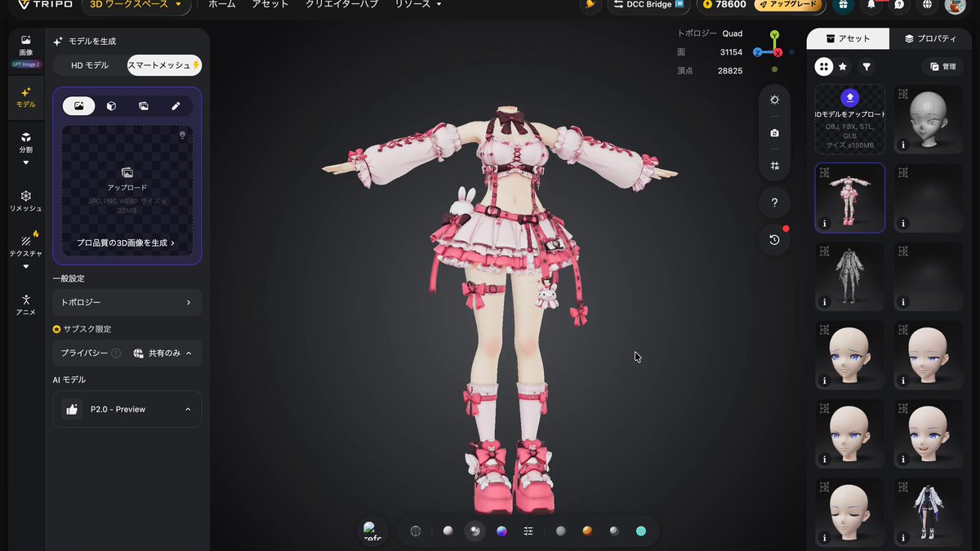Image resolution: width=980 pixels, height=551 pixels.
Task: Open the gift box rewards icon
Action: click(844, 5)
